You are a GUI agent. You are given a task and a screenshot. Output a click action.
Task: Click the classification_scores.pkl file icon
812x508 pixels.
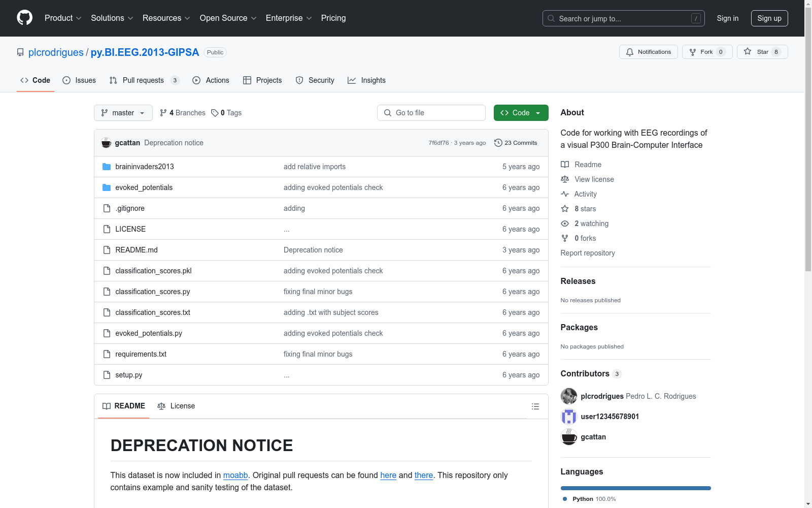click(x=107, y=271)
